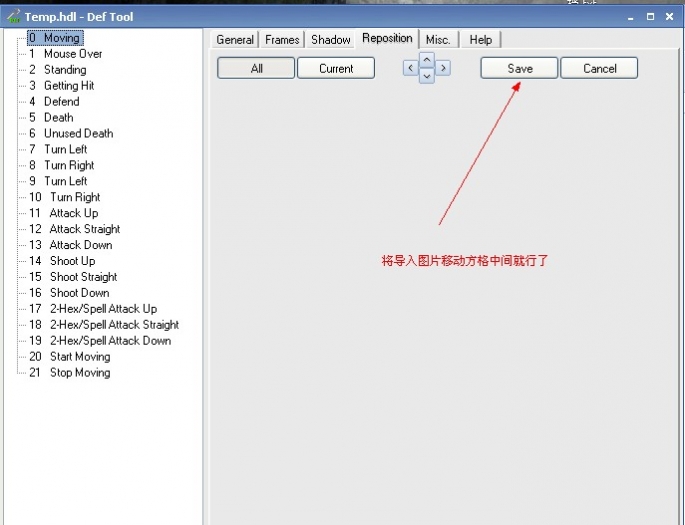Click the All button

point(256,69)
